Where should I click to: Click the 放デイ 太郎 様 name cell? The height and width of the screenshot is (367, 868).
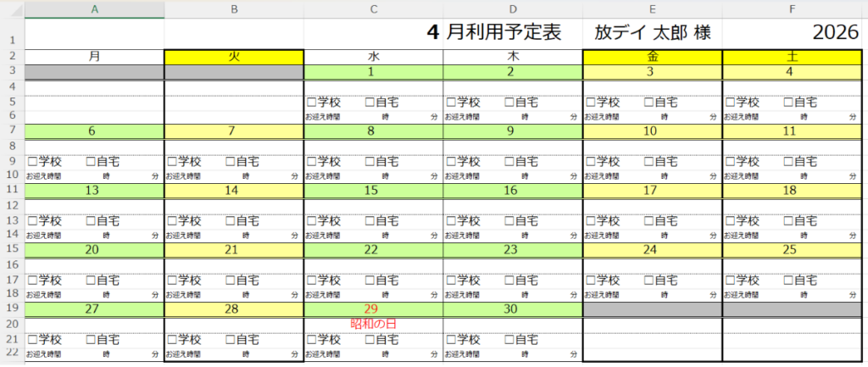pyautogui.click(x=653, y=34)
